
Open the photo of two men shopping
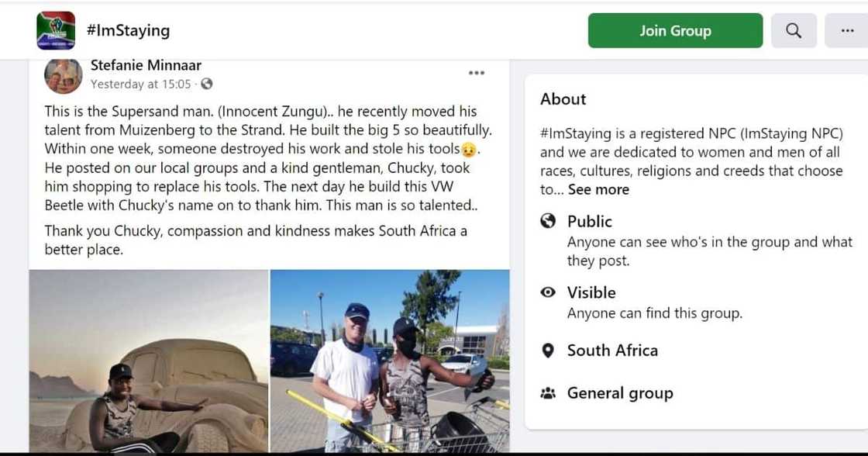coord(390,361)
